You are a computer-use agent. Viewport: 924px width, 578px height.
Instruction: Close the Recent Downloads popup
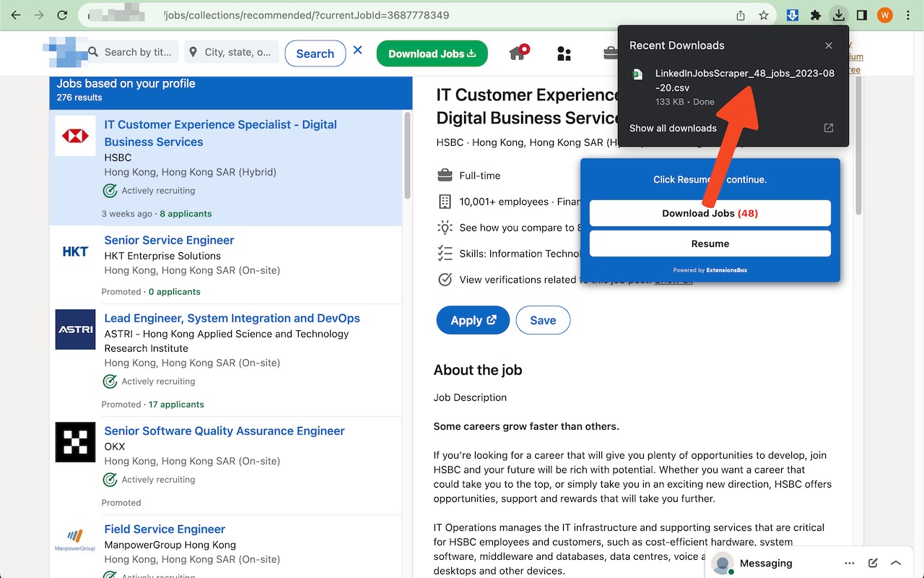[x=829, y=46]
